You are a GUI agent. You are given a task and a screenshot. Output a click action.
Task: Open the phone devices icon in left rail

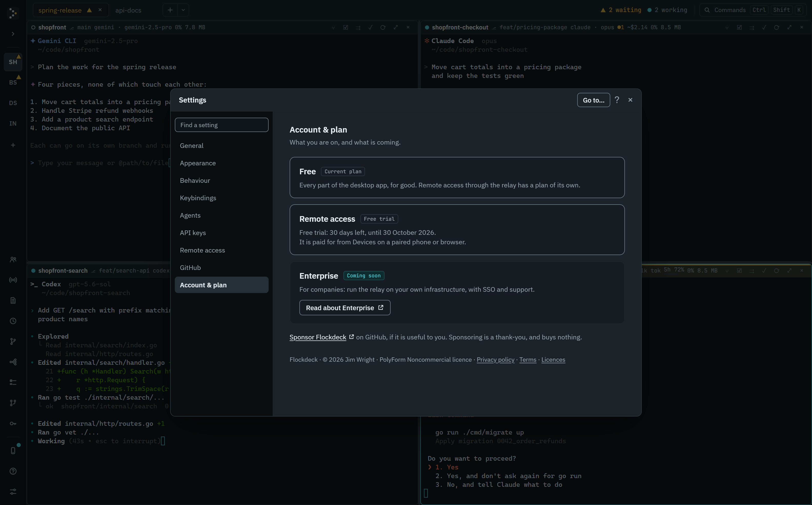(13, 451)
